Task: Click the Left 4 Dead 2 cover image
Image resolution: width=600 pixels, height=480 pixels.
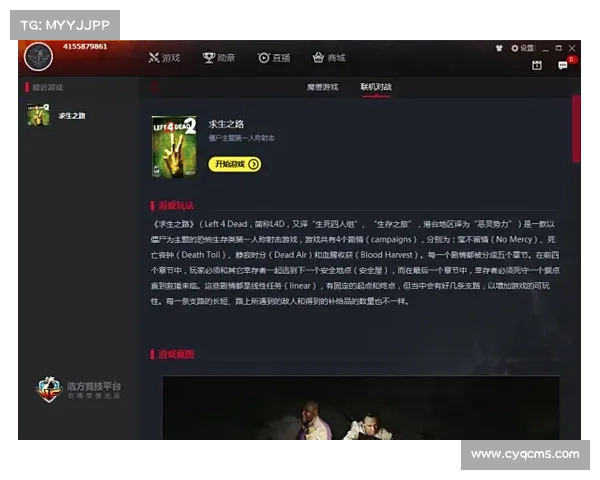Action: pos(174,147)
